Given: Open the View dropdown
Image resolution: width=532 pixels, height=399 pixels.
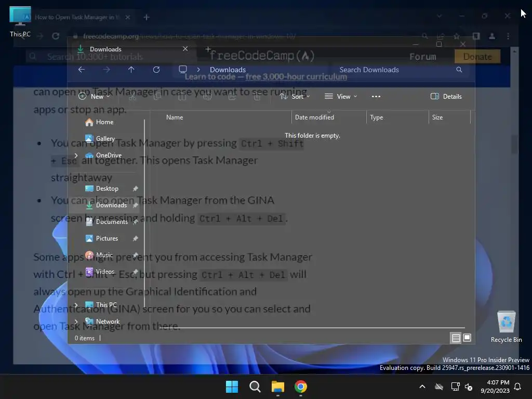Looking at the screenshot, I should click(x=341, y=96).
